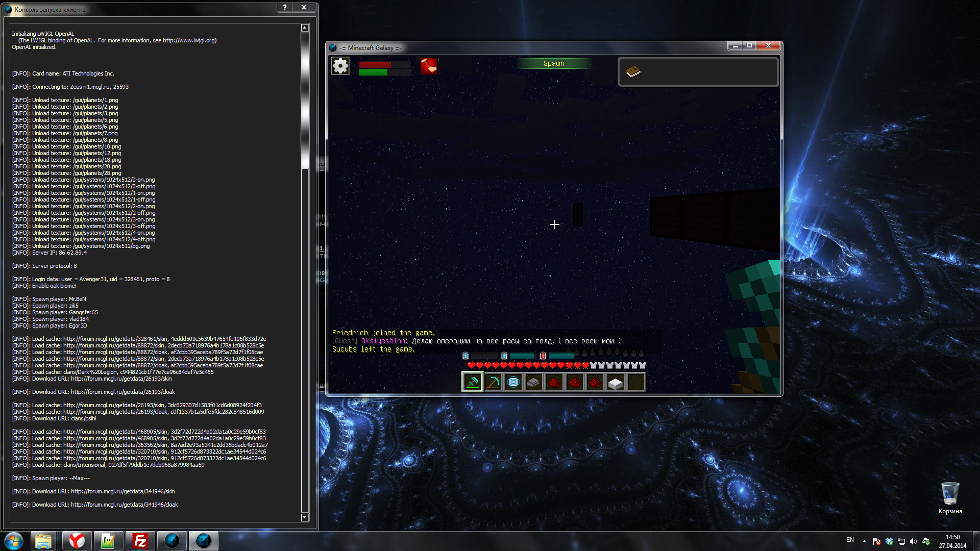Click the row of red hearts

click(x=528, y=365)
